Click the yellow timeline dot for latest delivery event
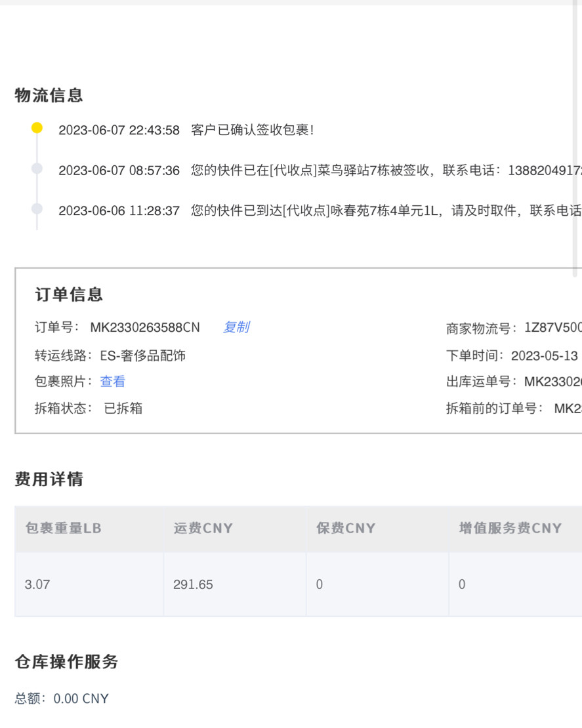The image size is (582, 728). pyautogui.click(x=37, y=127)
